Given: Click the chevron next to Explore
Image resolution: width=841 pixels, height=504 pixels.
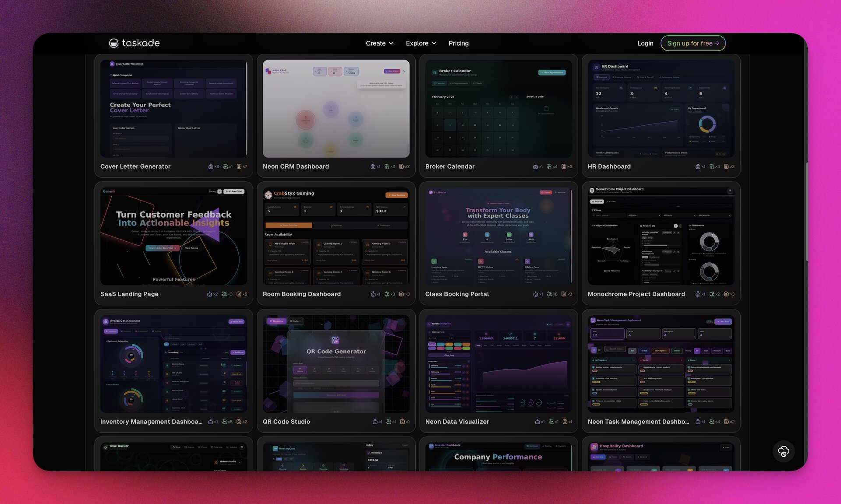Looking at the screenshot, I should (x=434, y=43).
